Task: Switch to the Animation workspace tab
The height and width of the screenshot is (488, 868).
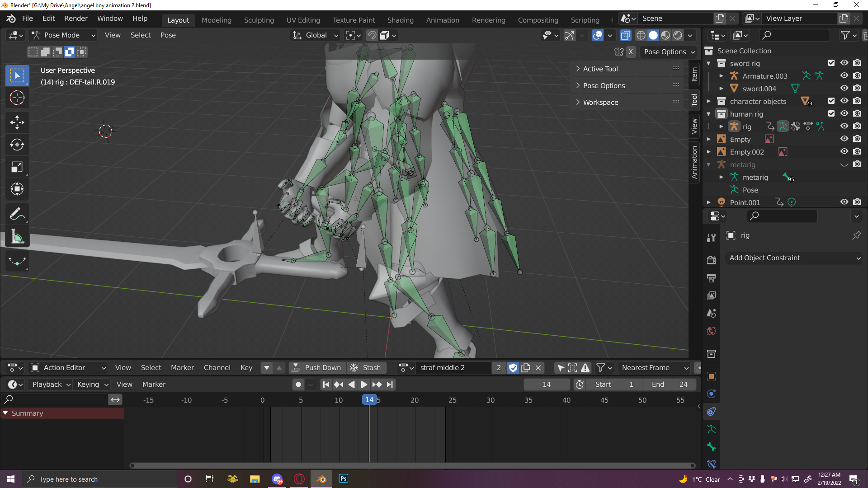Action: (443, 20)
